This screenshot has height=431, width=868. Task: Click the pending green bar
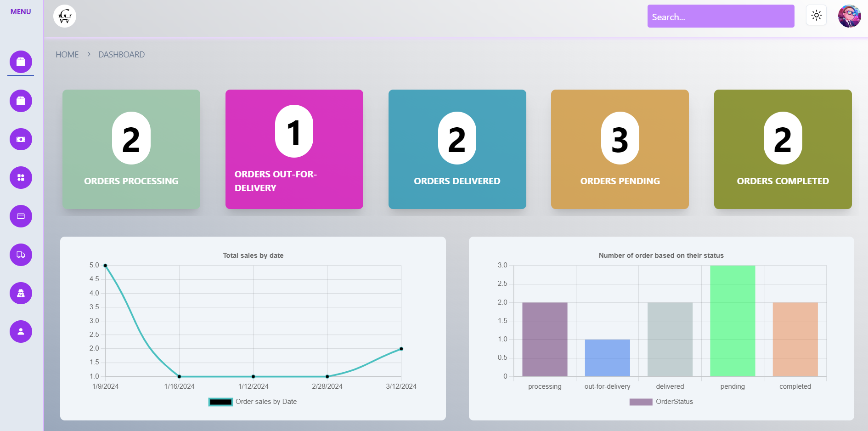(733, 321)
